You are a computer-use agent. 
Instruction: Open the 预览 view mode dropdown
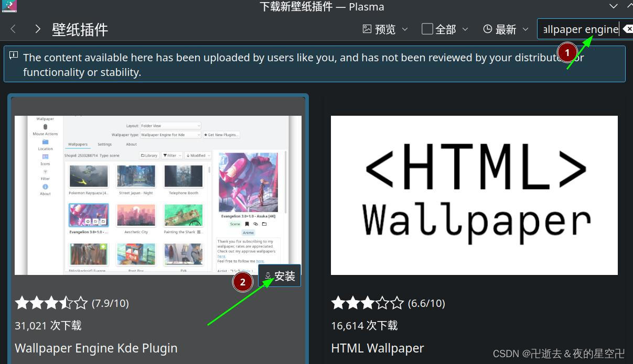point(385,29)
